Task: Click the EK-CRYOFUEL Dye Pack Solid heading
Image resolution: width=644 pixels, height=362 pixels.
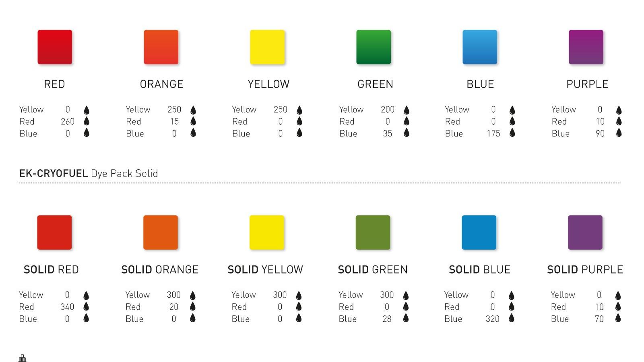Action: coord(89,173)
